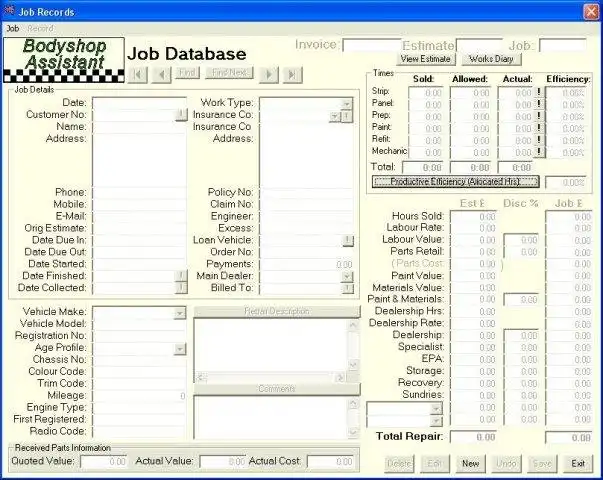This screenshot has height=480, width=603.
Task: Open the Record menu
Action: tap(40, 28)
